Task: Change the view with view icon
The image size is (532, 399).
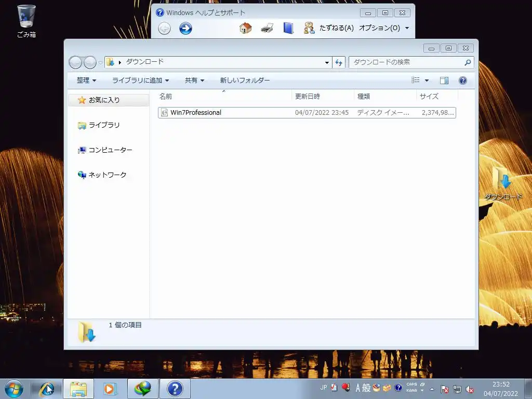Action: point(416,80)
